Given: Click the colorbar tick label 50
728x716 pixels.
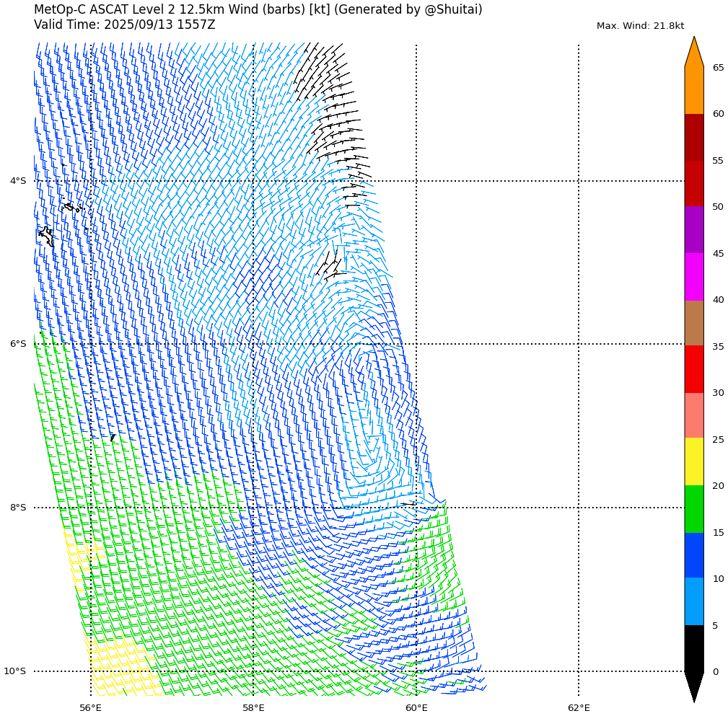Looking at the screenshot, I should (718, 207).
